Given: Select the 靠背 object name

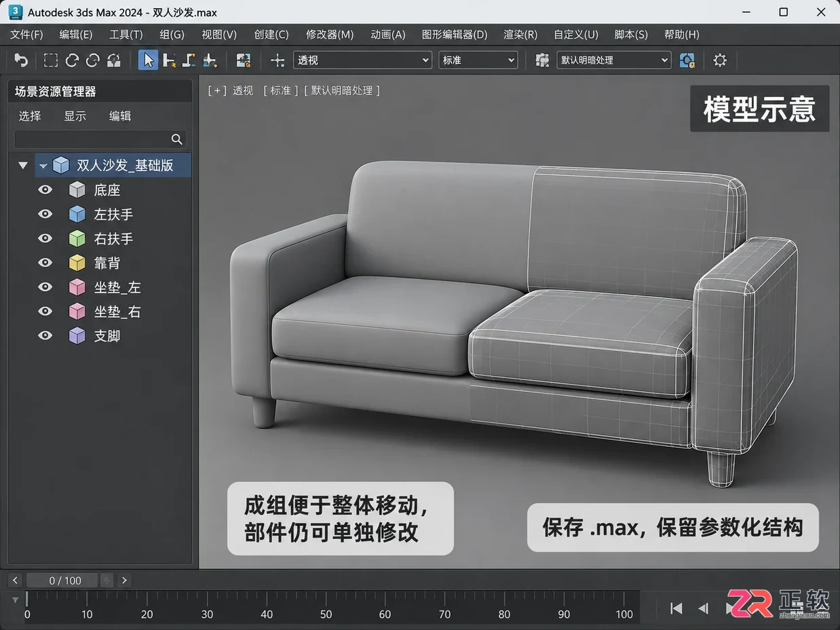Looking at the screenshot, I should 107,263.
